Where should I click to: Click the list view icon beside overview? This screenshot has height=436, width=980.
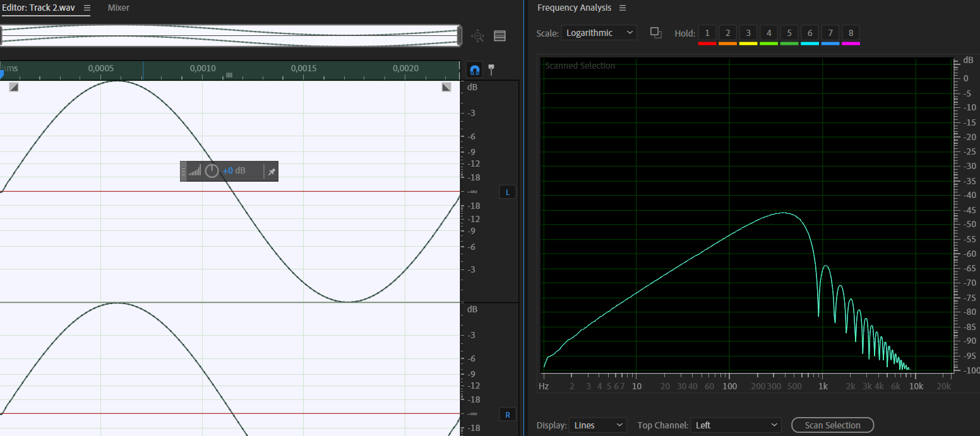click(x=499, y=36)
